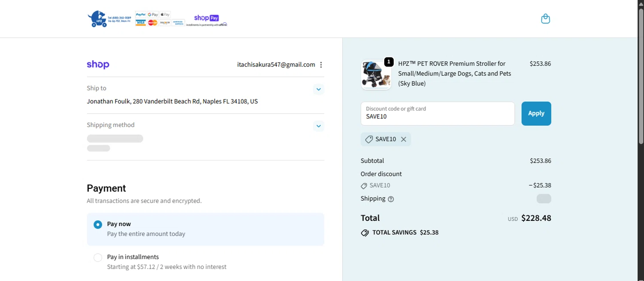The width and height of the screenshot is (644, 281).
Task: Click the address Jonathan Foulk, 280 Vanderbilt Beach Rd
Action: [172, 102]
